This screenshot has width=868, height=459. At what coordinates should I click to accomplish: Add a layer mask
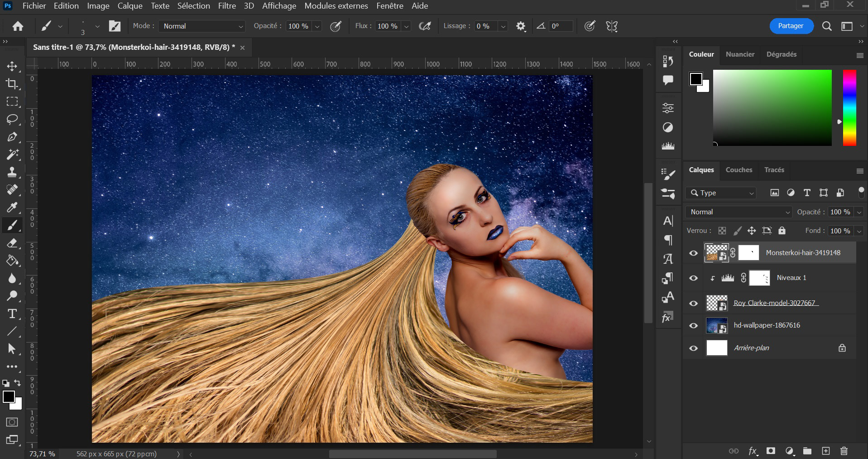[x=771, y=451]
